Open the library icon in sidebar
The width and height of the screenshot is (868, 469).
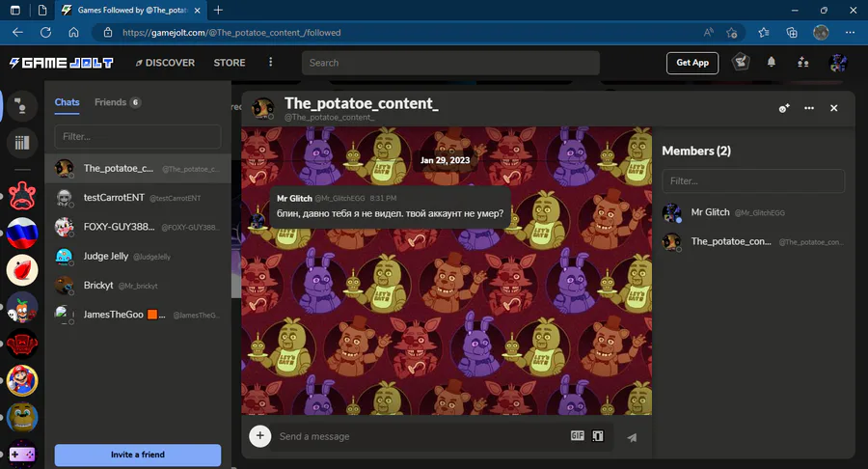click(x=21, y=142)
